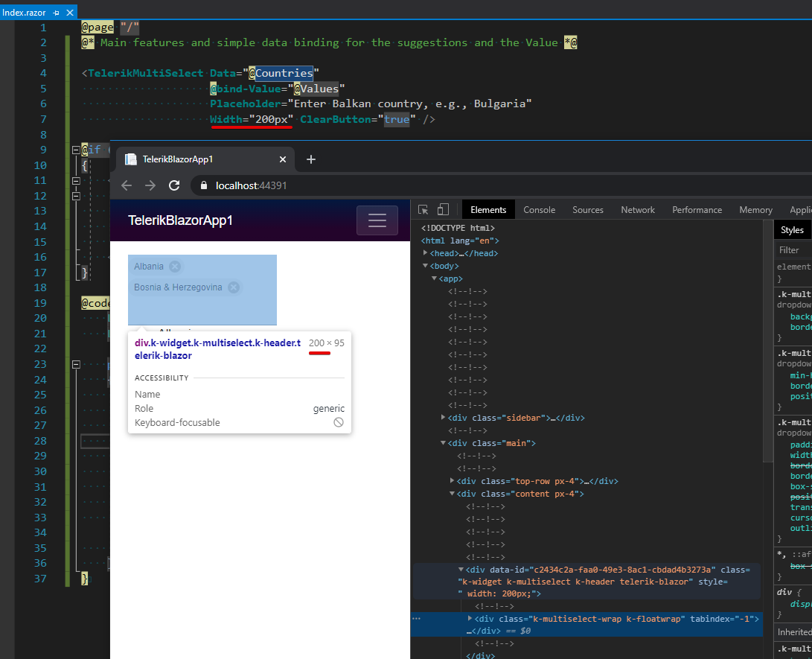Click the Styles Filter input field
The image size is (812, 659).
[795, 250]
